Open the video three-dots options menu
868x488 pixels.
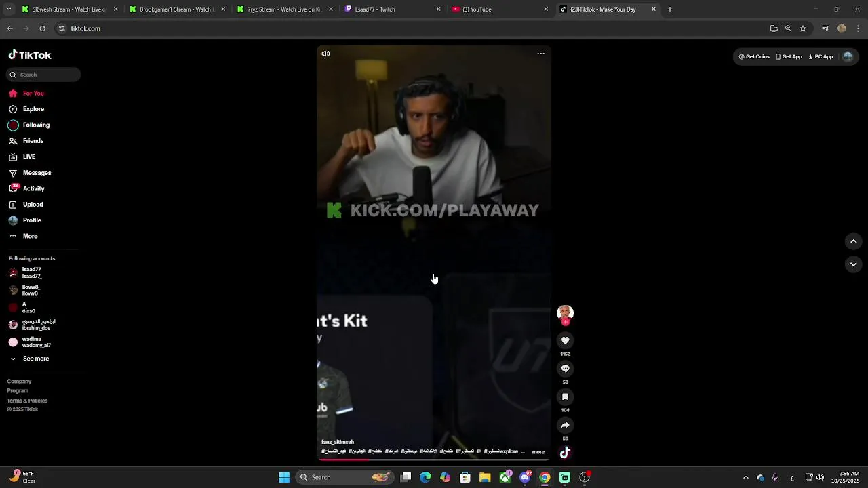click(540, 54)
